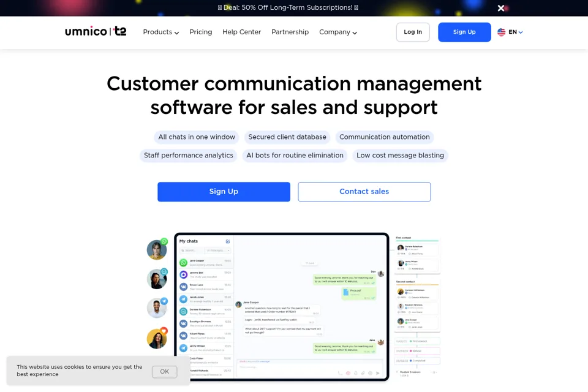Viewport: 588px width, 392px height.
Task: Click Sign Up in the header
Action: tap(464, 32)
